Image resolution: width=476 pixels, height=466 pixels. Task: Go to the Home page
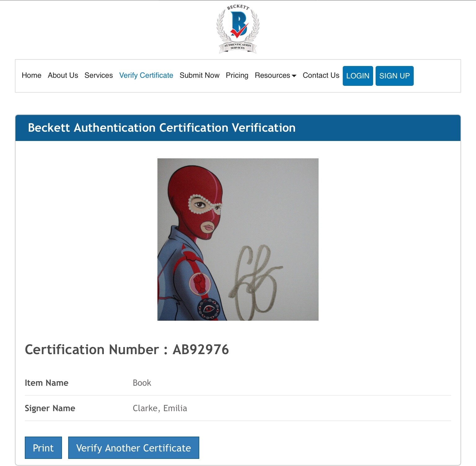click(32, 75)
